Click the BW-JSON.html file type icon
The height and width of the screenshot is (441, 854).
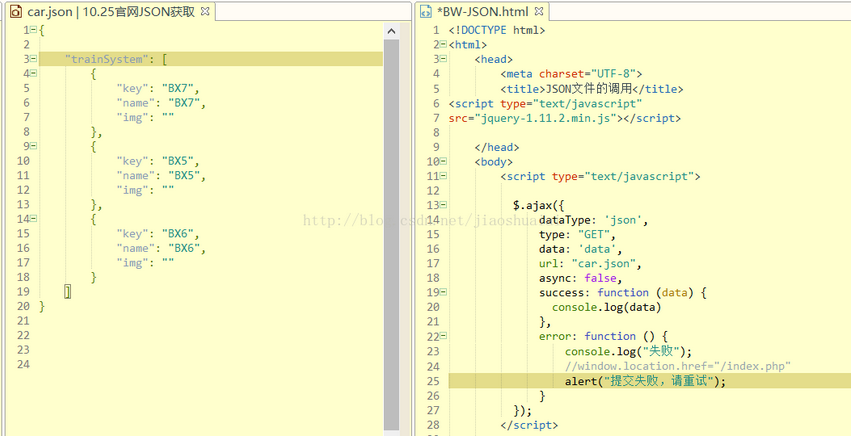426,12
